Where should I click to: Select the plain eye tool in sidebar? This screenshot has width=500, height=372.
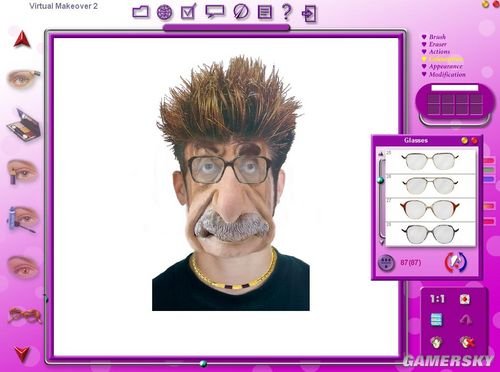[23, 267]
